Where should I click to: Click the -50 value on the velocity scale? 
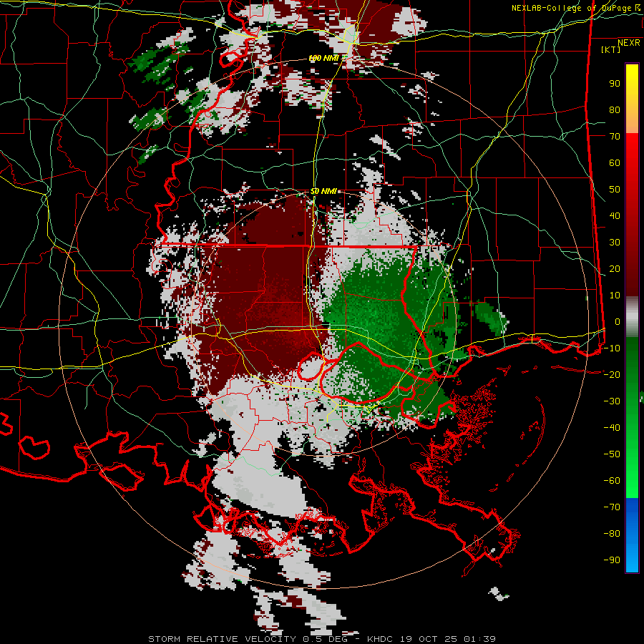[x=612, y=454]
